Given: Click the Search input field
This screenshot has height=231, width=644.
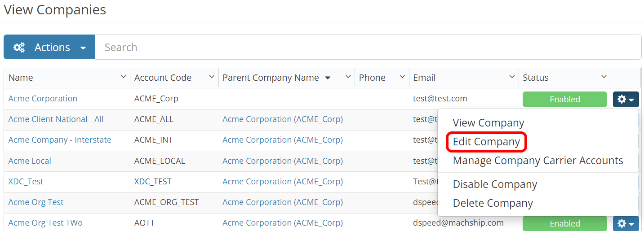Looking at the screenshot, I should coord(368,47).
